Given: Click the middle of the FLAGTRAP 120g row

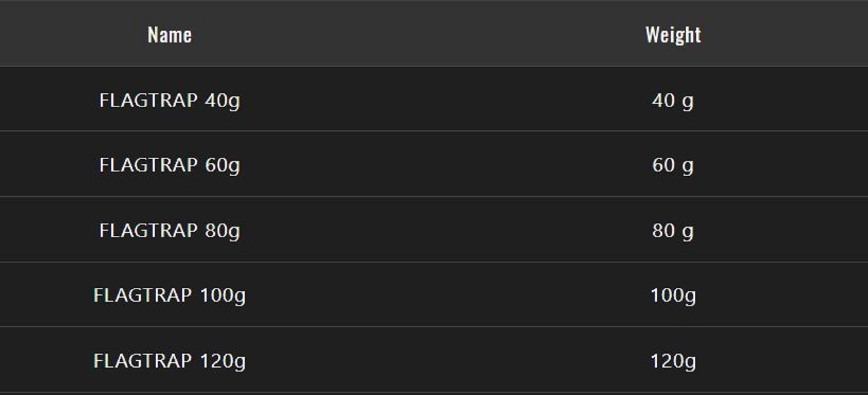Looking at the screenshot, I should 434,360.
